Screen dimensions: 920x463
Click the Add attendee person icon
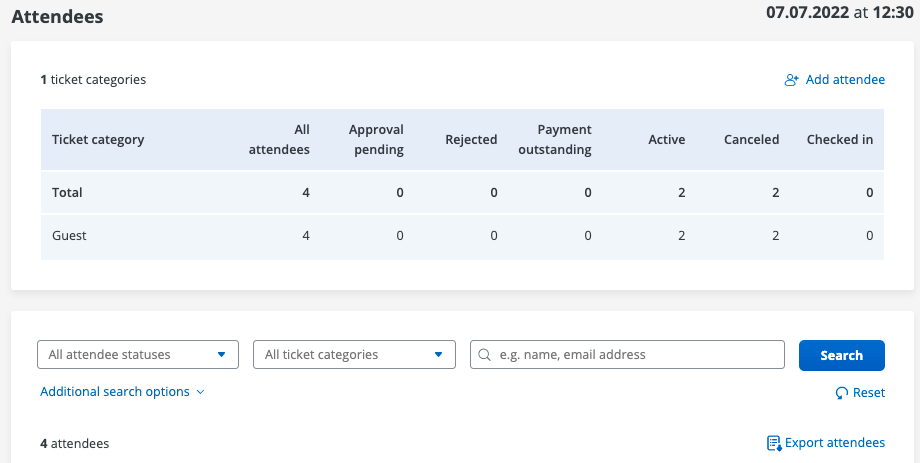point(791,80)
